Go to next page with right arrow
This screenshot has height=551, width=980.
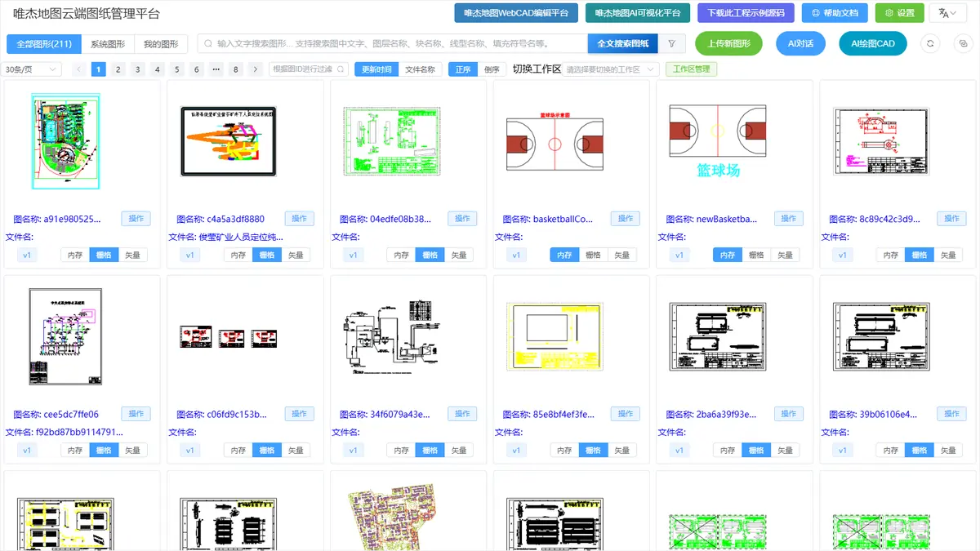(x=256, y=69)
